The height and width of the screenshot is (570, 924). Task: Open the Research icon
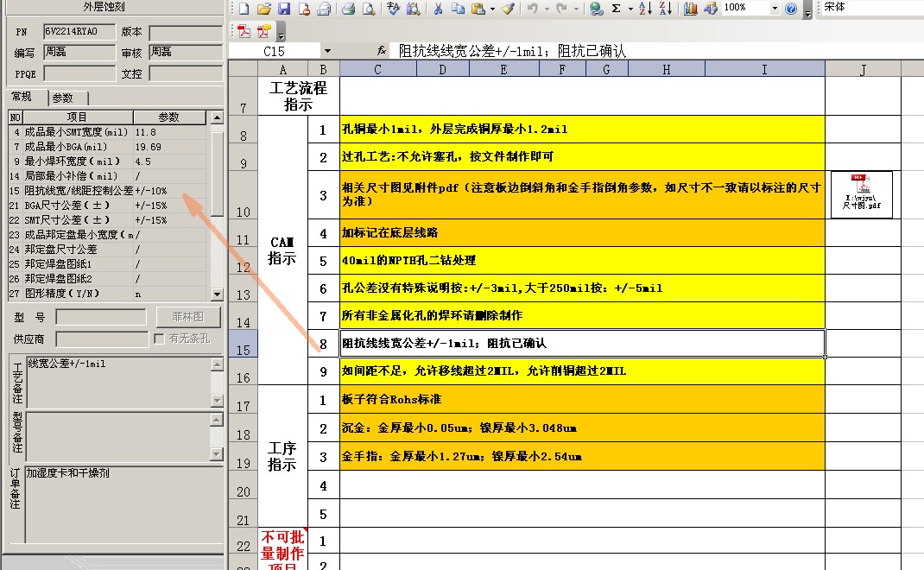tap(414, 9)
